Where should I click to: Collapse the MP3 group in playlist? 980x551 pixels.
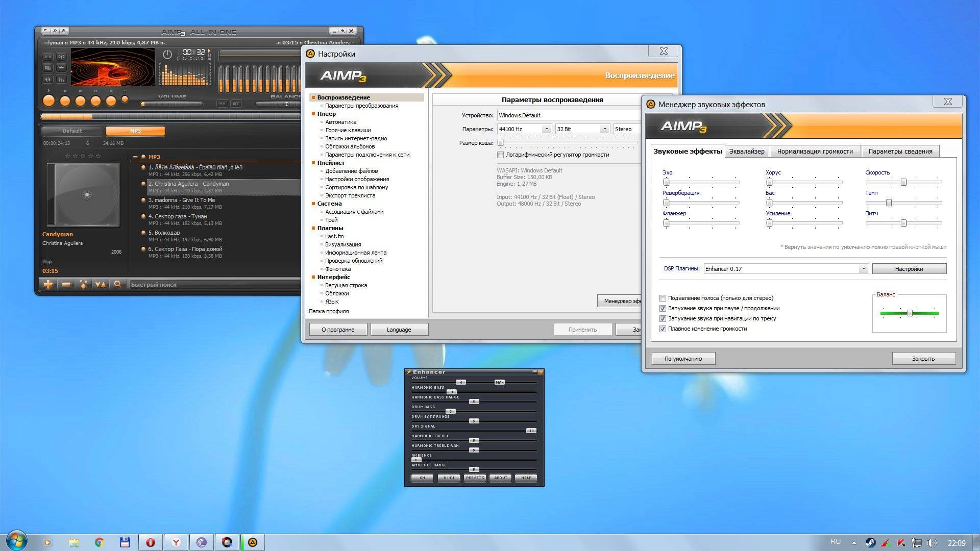pyautogui.click(x=135, y=157)
